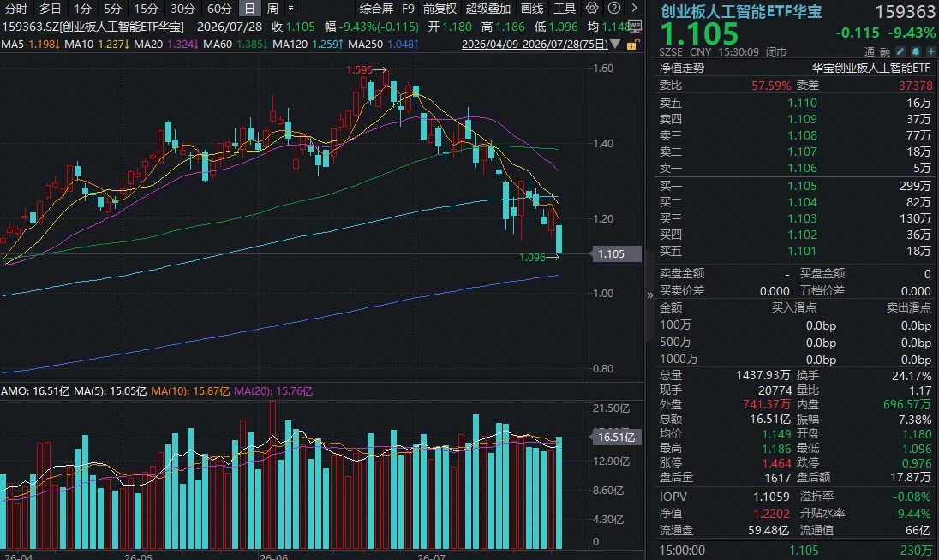The width and height of the screenshot is (939, 560).
Task: Toggle the orange date range lock
Action: tap(632, 45)
